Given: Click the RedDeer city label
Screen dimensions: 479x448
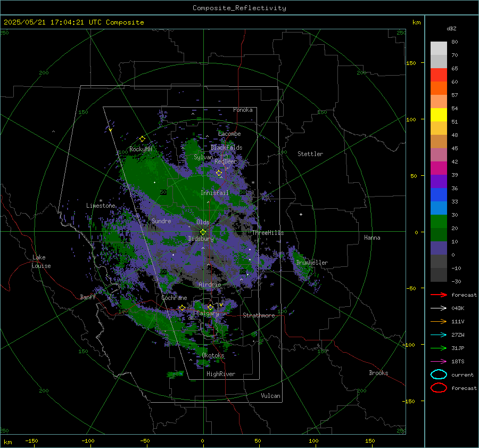Looking at the screenshot, I should coord(226,161).
